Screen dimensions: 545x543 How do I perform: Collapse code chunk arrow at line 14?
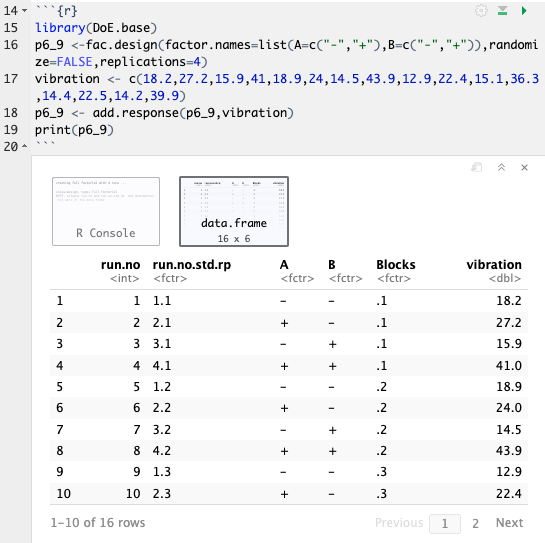[x=25, y=11]
